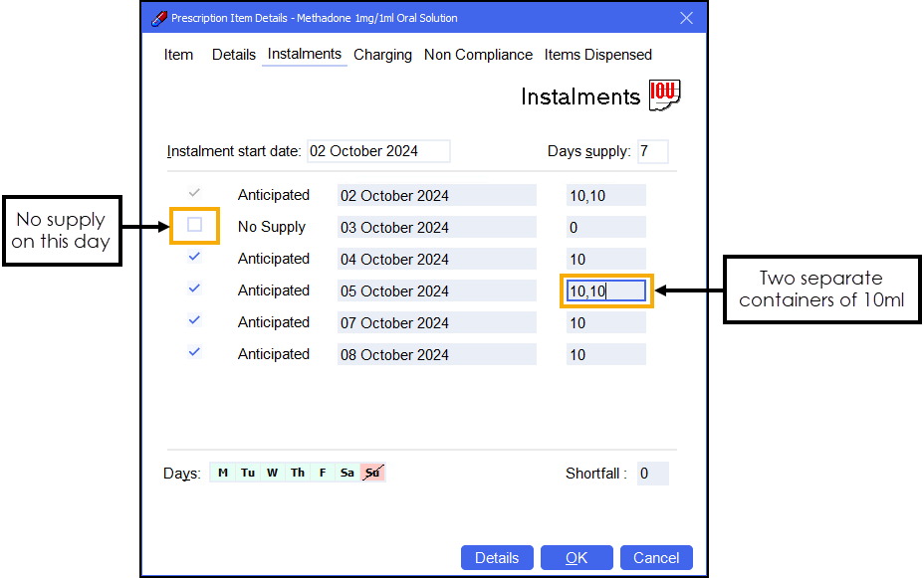The image size is (924, 578).
Task: Click the IOU icon beside Instalments heading
Action: (x=664, y=96)
